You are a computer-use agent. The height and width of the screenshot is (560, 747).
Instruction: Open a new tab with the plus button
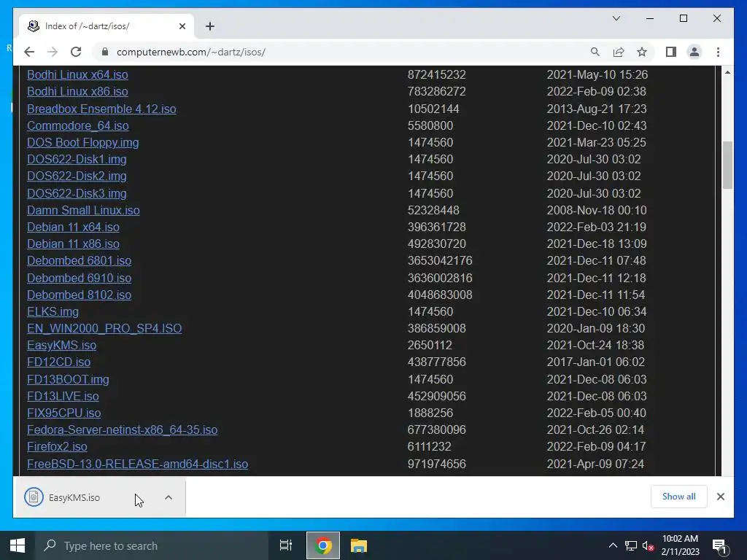tap(210, 26)
